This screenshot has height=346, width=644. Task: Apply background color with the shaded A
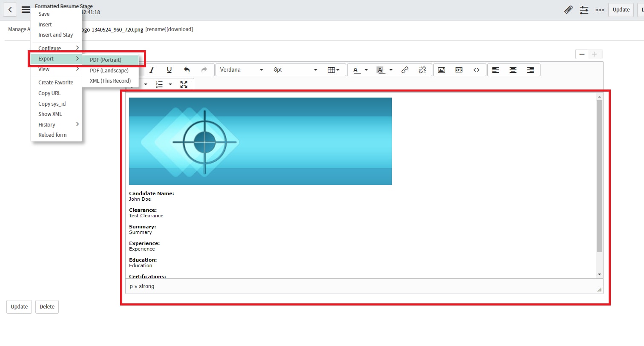[x=380, y=70]
